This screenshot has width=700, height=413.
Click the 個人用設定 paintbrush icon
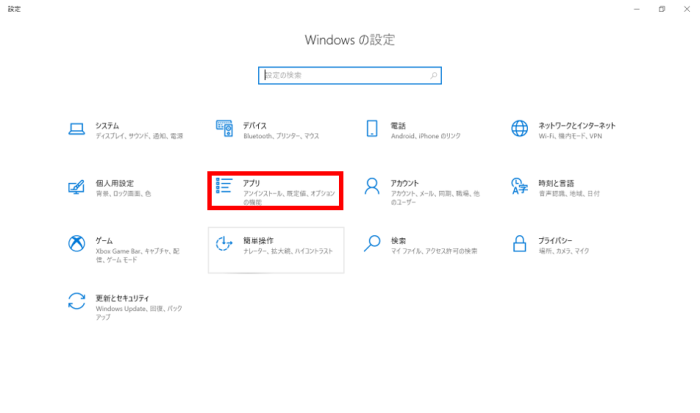(76, 187)
